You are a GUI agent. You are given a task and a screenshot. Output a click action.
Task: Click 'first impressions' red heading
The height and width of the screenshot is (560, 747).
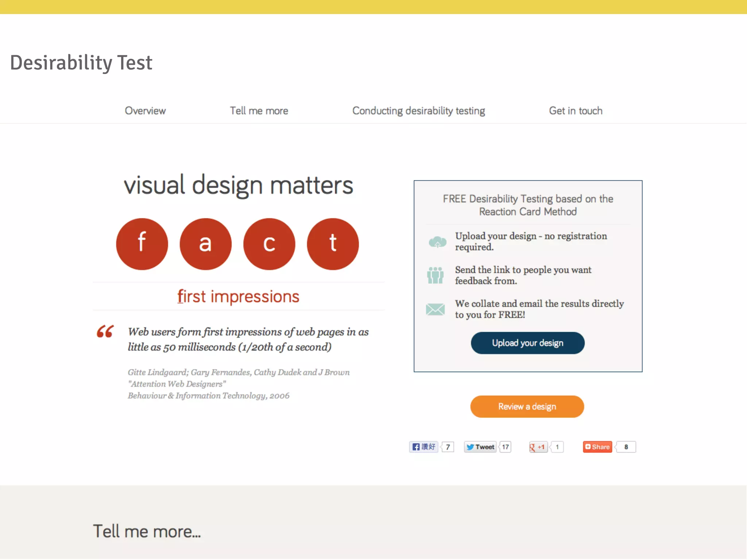(x=238, y=296)
